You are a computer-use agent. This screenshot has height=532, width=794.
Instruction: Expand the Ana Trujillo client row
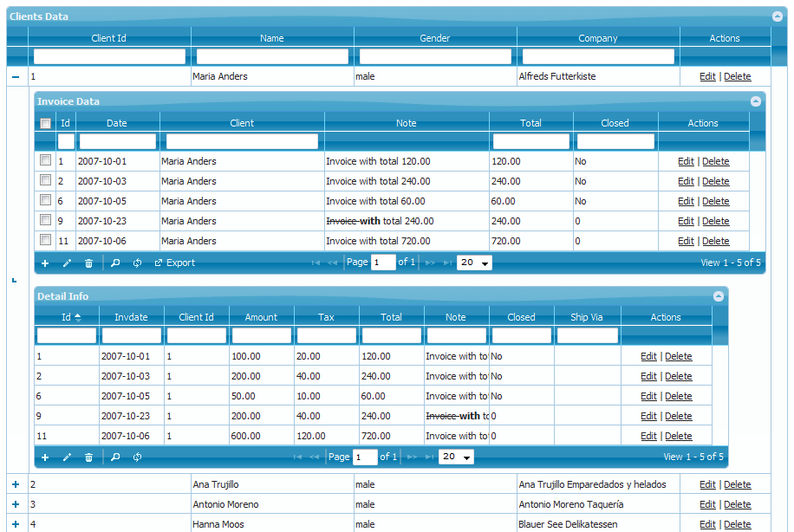[16, 484]
